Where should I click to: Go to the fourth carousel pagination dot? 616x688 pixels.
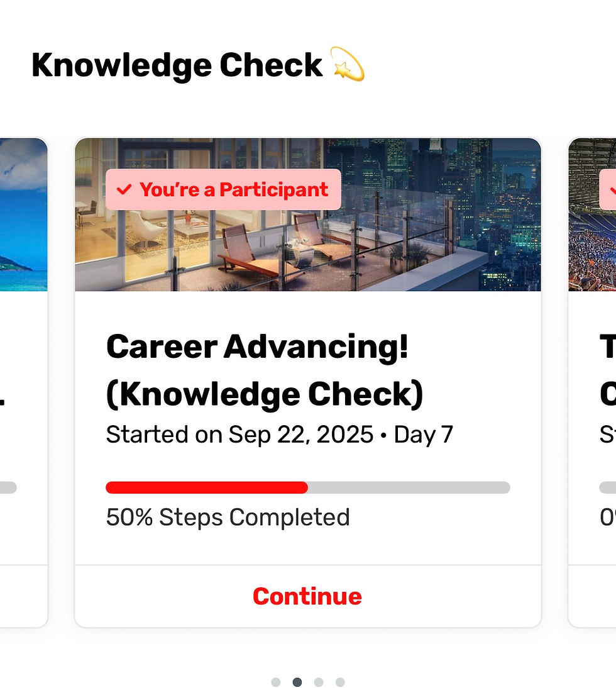(x=340, y=682)
